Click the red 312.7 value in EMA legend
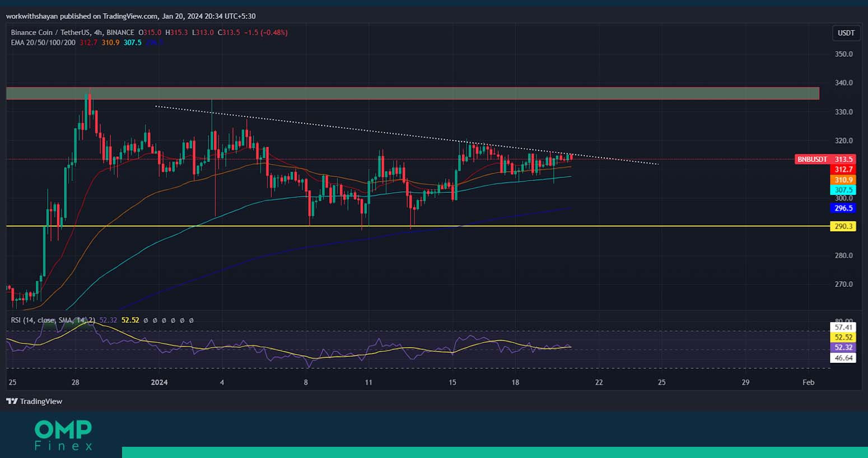The image size is (868, 458). 88,43
